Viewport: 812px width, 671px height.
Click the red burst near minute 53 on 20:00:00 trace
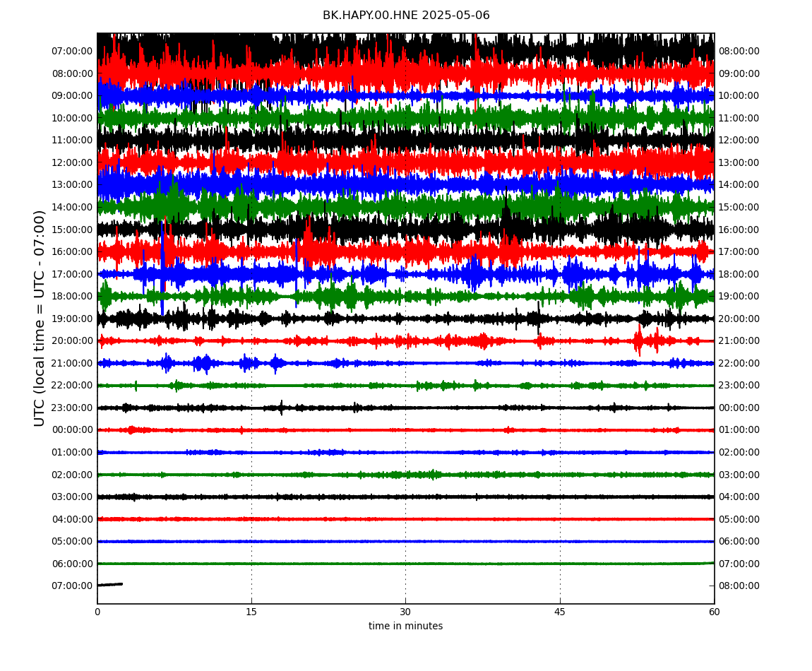pos(639,340)
